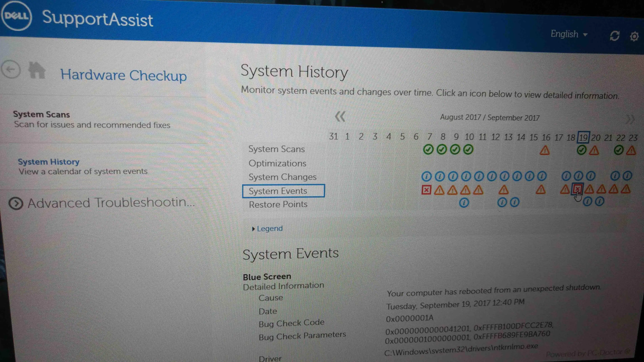The image size is (644, 362).
Task: Open the settings gear icon
Action: (x=634, y=37)
